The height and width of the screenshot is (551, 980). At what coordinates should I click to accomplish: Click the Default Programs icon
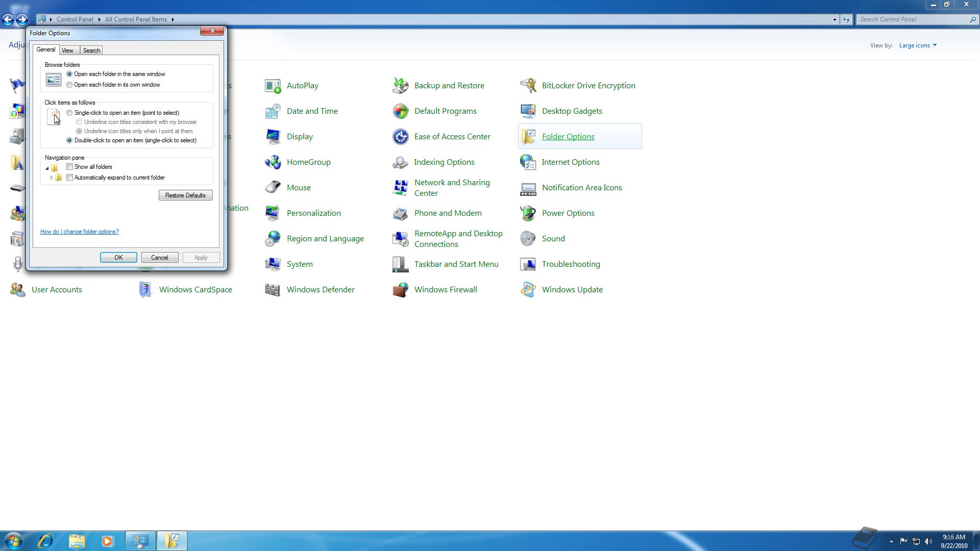click(x=401, y=111)
